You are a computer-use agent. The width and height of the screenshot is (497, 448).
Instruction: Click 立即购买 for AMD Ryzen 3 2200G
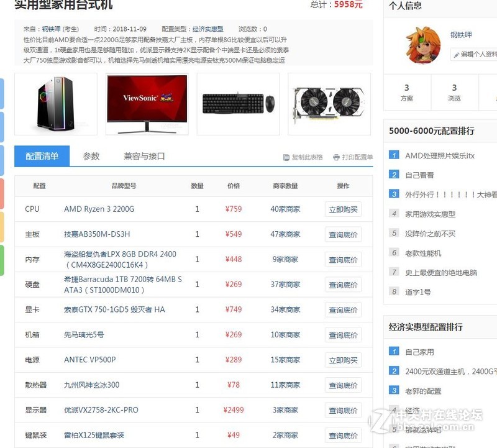pos(344,209)
